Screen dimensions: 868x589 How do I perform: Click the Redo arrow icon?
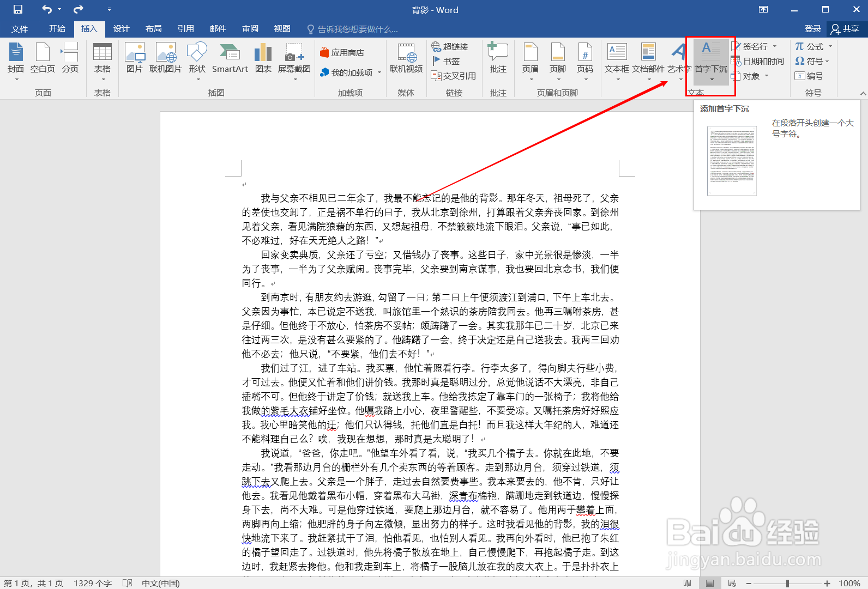coord(79,9)
